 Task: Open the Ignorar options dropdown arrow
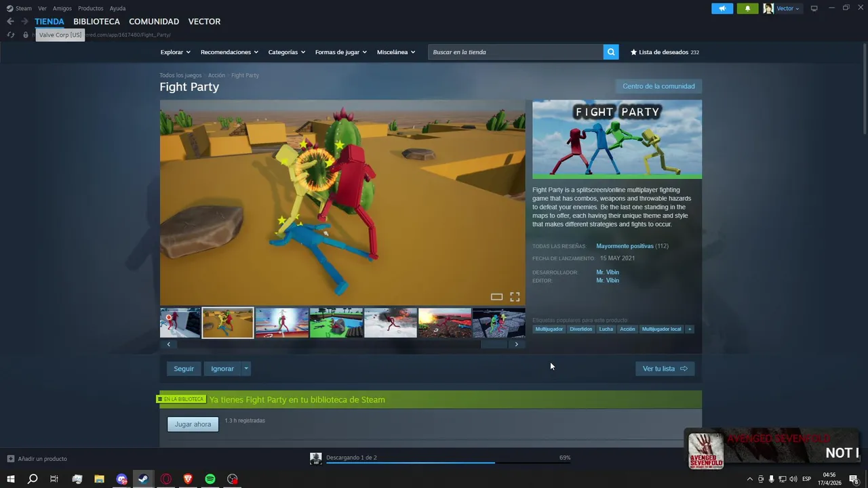point(246,369)
